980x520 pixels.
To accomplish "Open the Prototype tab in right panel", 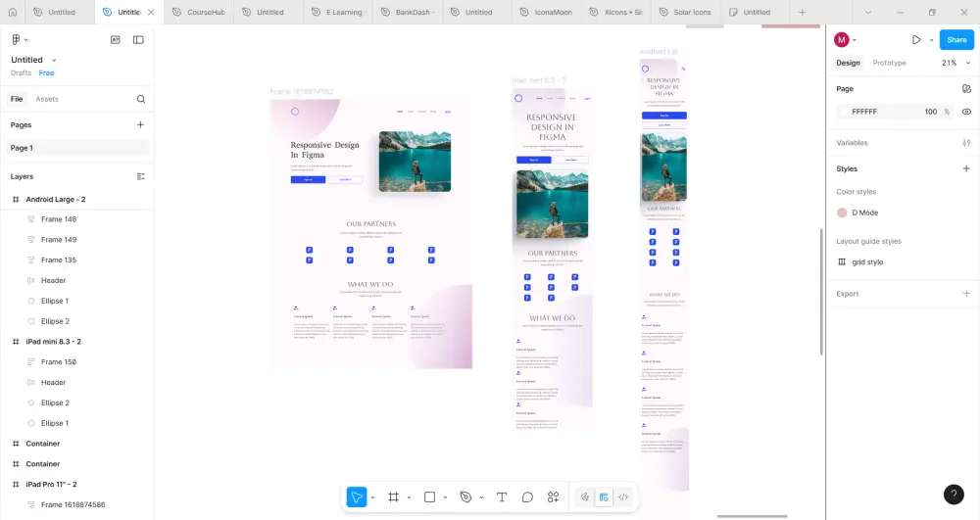I will [x=890, y=63].
